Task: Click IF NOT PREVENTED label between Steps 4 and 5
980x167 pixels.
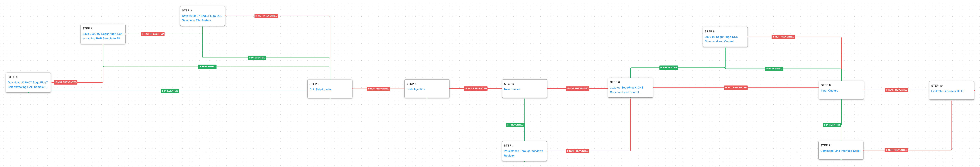Action: pyautogui.click(x=476, y=89)
